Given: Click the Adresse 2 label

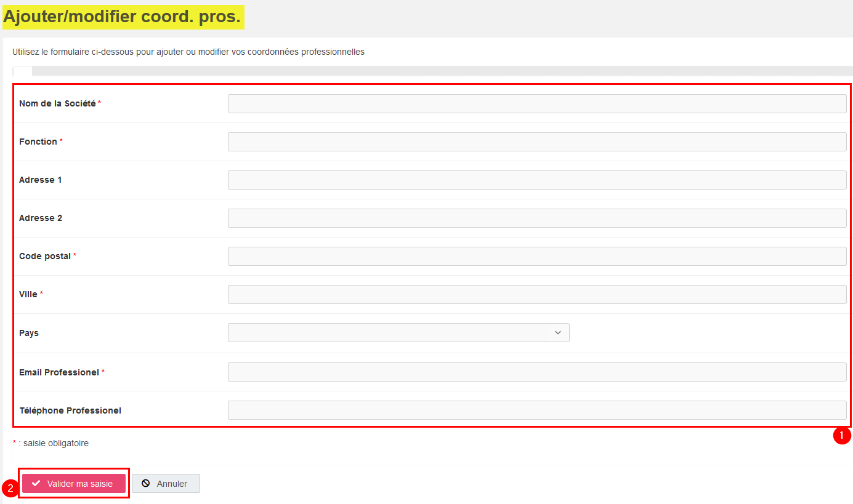Looking at the screenshot, I should [x=41, y=218].
